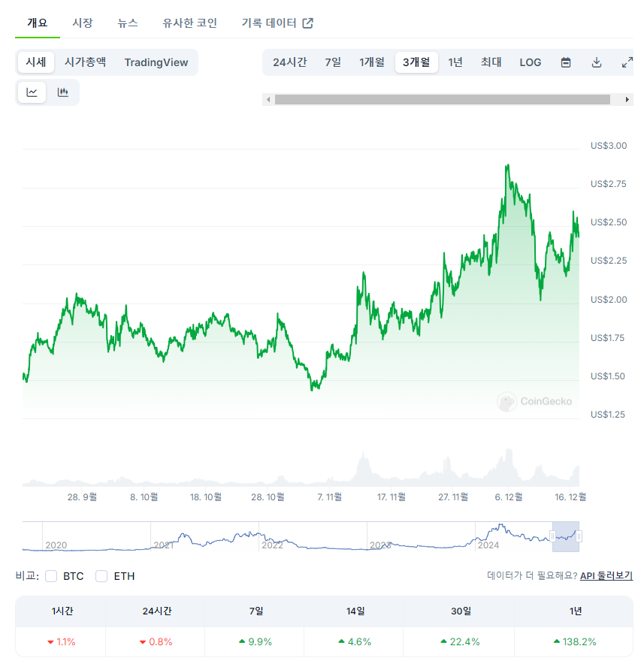Set chart range to 1년

pos(455,62)
